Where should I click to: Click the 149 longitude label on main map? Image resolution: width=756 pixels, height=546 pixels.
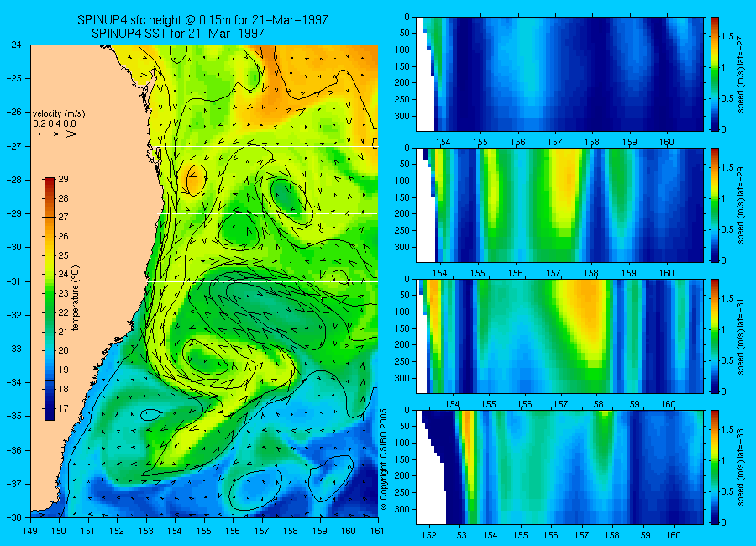point(30,531)
